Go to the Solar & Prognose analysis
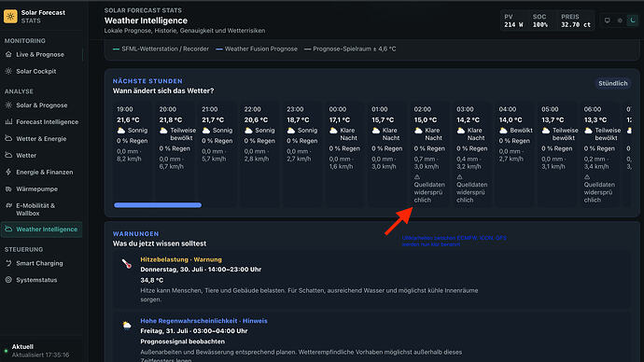 (x=41, y=105)
